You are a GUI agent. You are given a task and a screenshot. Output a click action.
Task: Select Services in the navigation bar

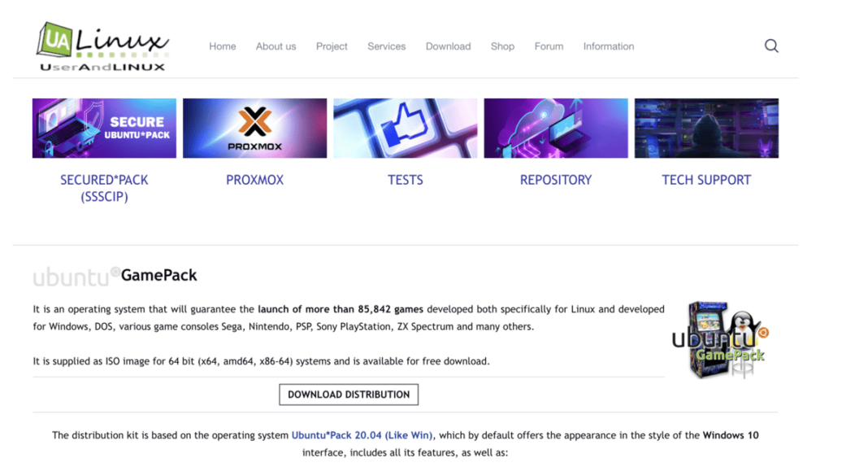tap(386, 46)
